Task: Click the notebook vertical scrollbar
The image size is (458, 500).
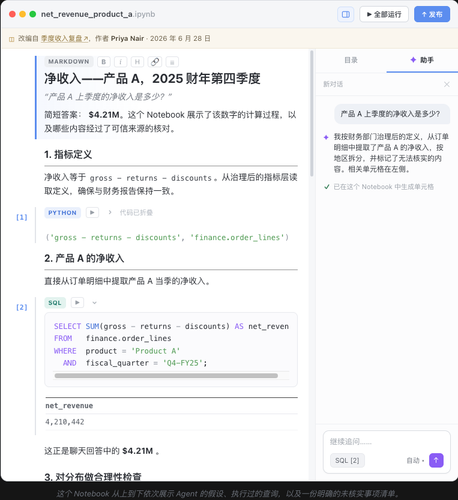Action: click(312, 113)
